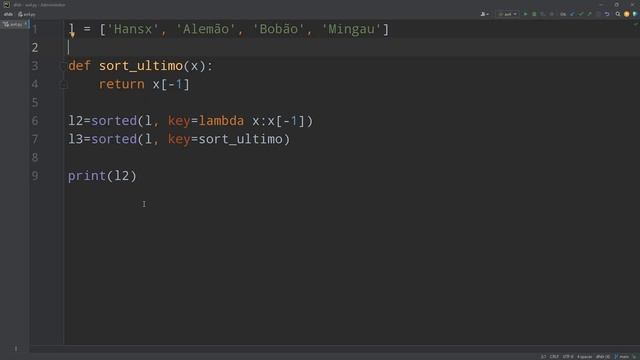Open the user account icon in toolbar
This screenshot has width=640, height=360.
click(x=485, y=14)
